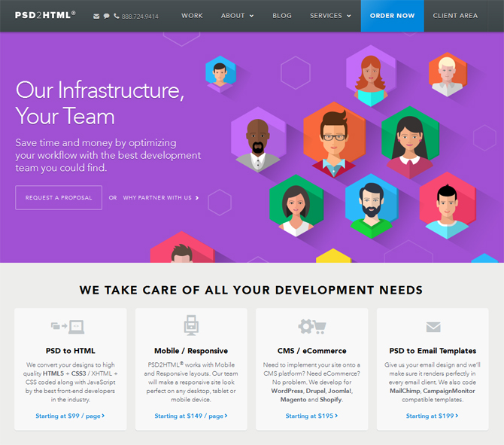Open the WORK menu item
This screenshot has width=504, height=445.
192,16
